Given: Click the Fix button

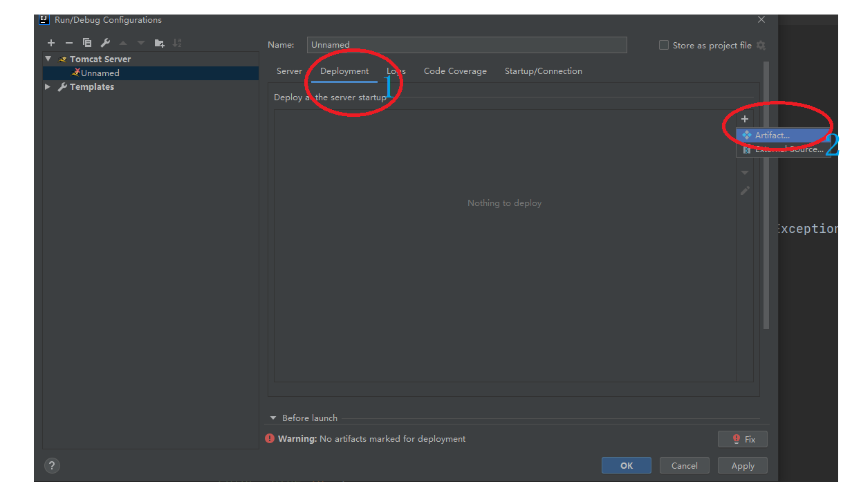Looking at the screenshot, I should [743, 439].
